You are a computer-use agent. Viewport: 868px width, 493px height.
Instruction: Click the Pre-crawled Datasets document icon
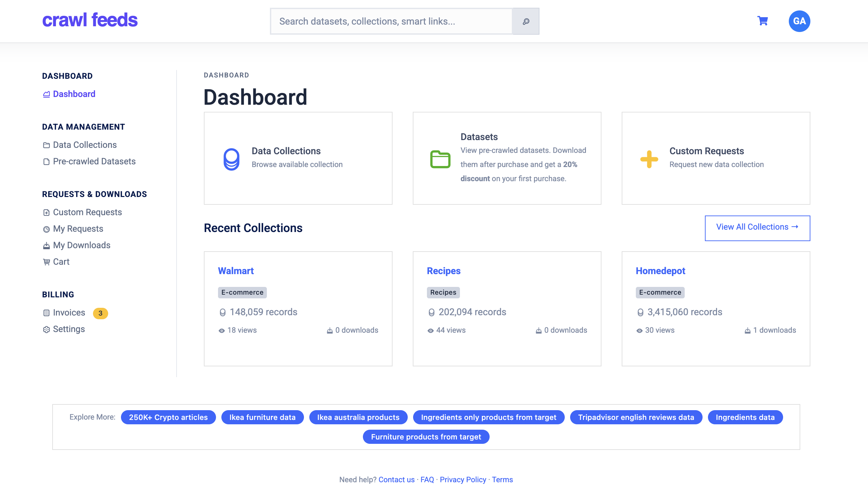tap(46, 162)
